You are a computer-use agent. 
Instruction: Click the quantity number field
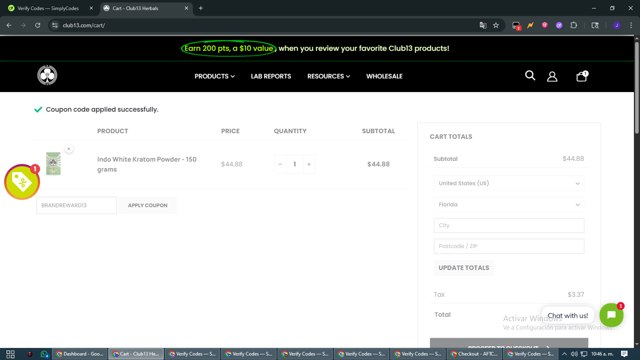294,164
